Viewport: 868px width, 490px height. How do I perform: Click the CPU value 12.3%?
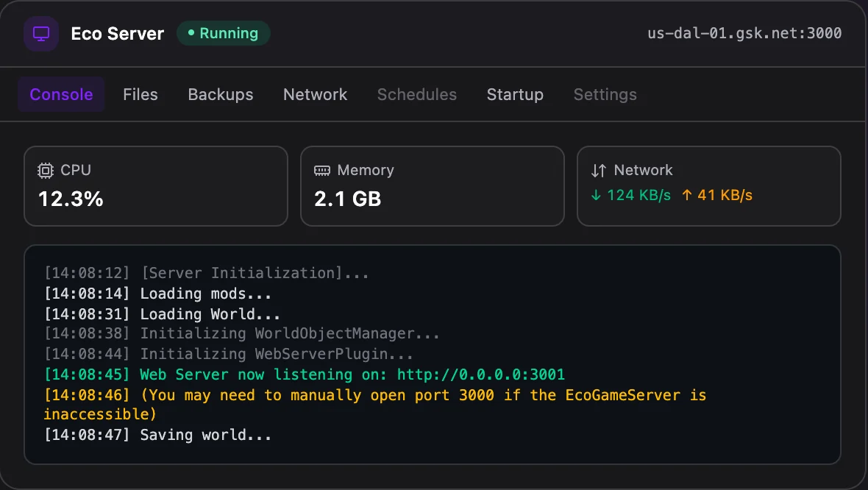tap(71, 199)
